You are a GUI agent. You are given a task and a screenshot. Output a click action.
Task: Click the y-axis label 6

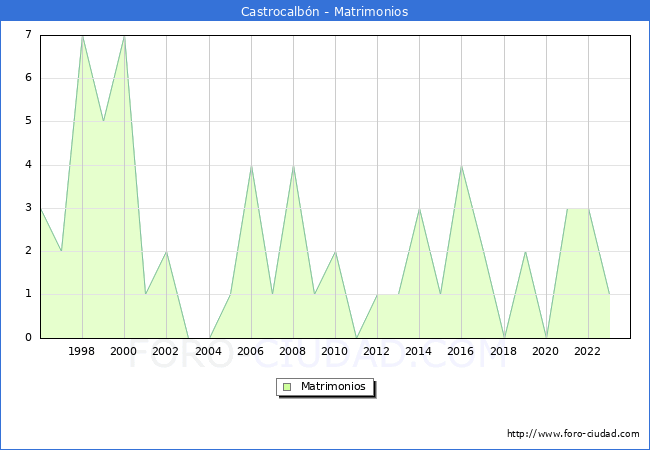pyautogui.click(x=28, y=77)
